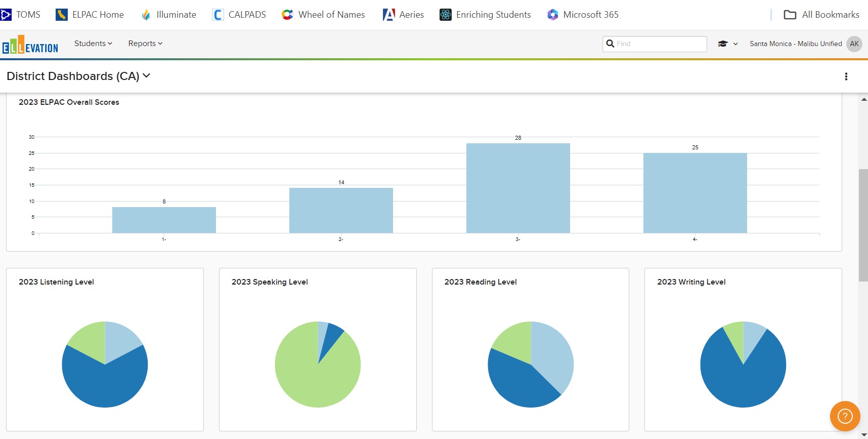Open Enriching Students bookmark
This screenshot has width=868, height=439.
pyautogui.click(x=486, y=15)
